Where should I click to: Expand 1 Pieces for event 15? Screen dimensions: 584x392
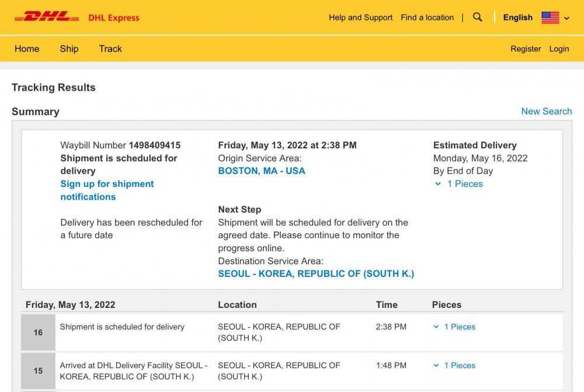pyautogui.click(x=454, y=366)
